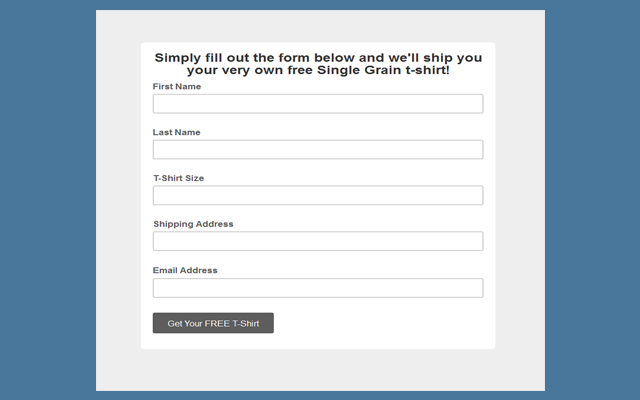Click the Email Address label

(x=185, y=270)
